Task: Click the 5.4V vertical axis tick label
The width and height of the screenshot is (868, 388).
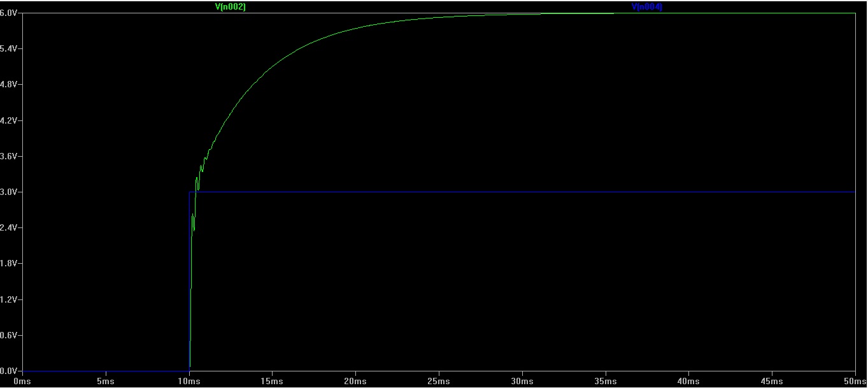Action: (x=11, y=49)
